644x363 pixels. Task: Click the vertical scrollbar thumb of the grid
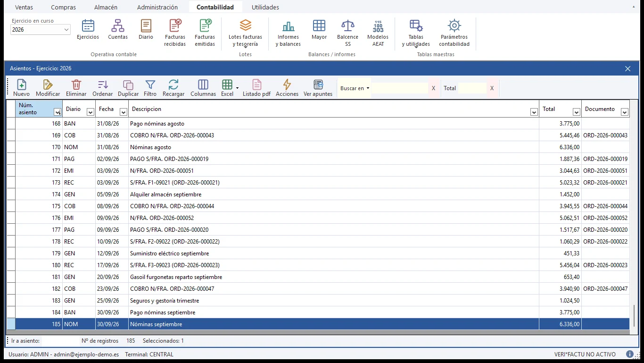(x=635, y=315)
